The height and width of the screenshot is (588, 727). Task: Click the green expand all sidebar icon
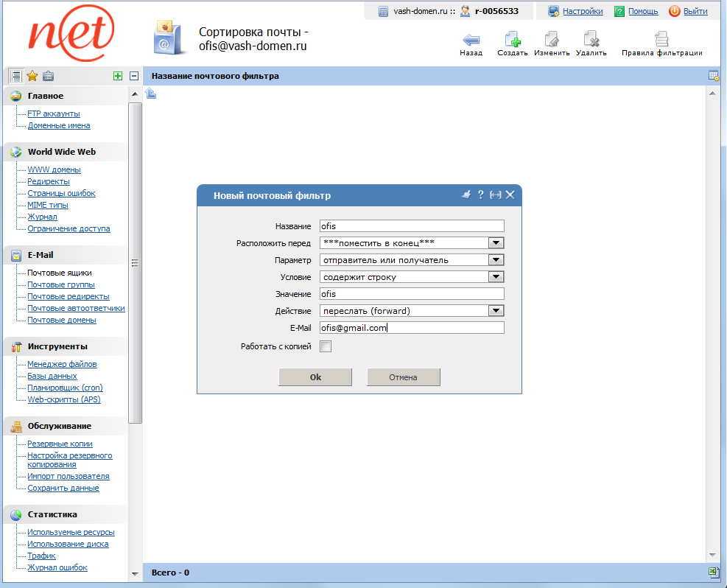coord(117,76)
